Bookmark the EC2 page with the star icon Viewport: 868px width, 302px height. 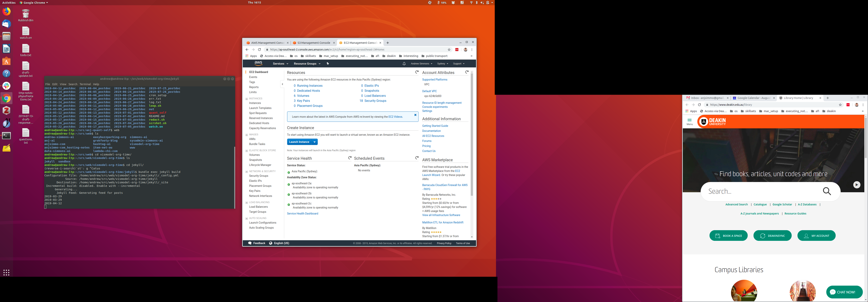449,50
